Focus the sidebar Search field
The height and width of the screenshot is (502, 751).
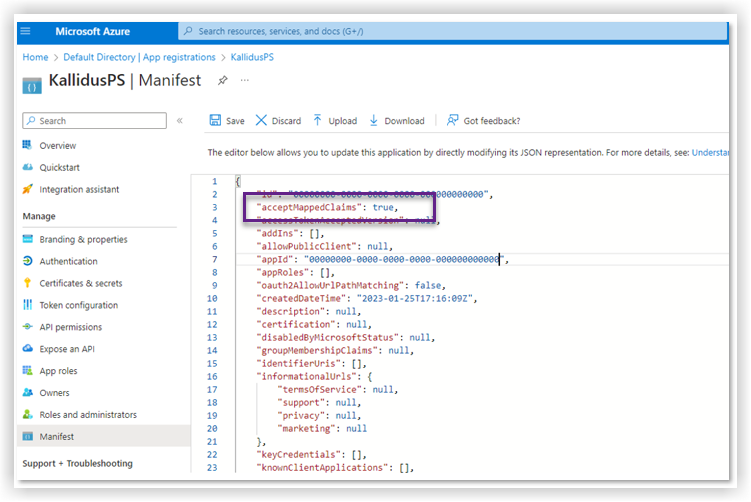click(x=94, y=121)
